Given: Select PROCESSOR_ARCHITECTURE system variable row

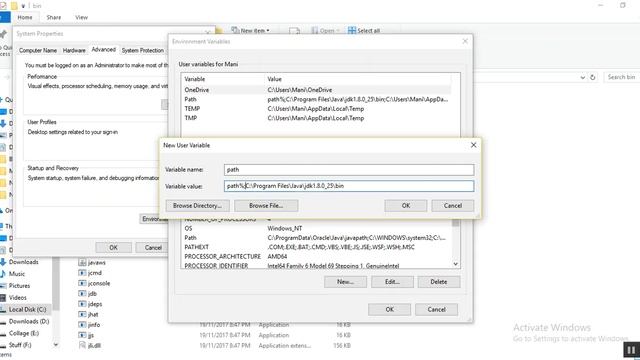Looking at the screenshot, I should point(317,256).
